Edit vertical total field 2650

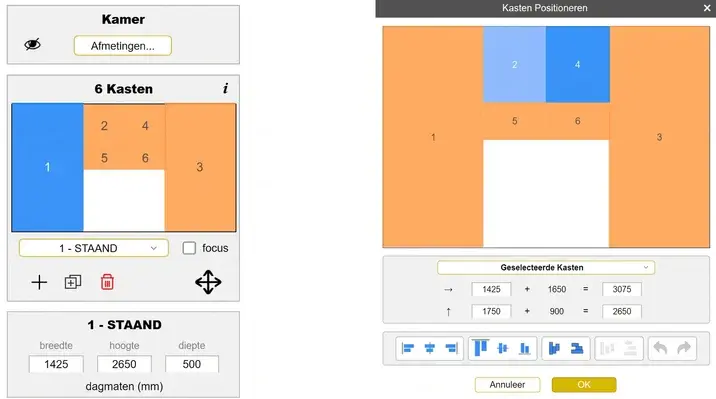coord(622,311)
